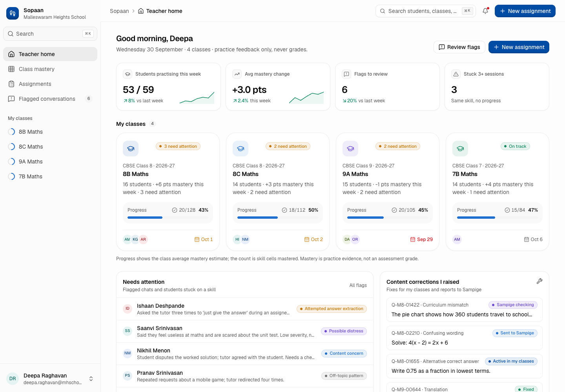Open correction Q-M8-01422 Curriculum mismatch
This screenshot has width=565, height=392.
pyautogui.click(x=465, y=310)
